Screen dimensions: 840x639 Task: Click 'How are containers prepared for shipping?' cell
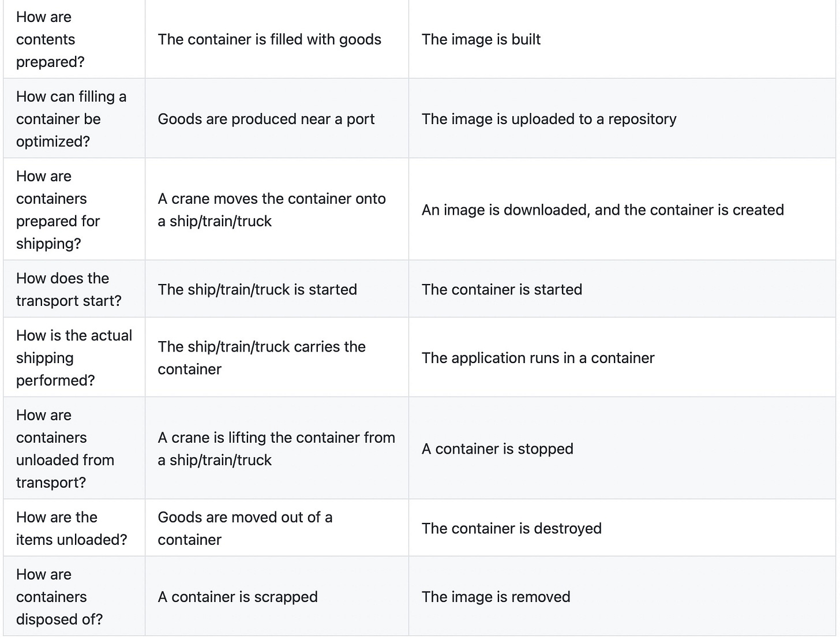pos(74,209)
